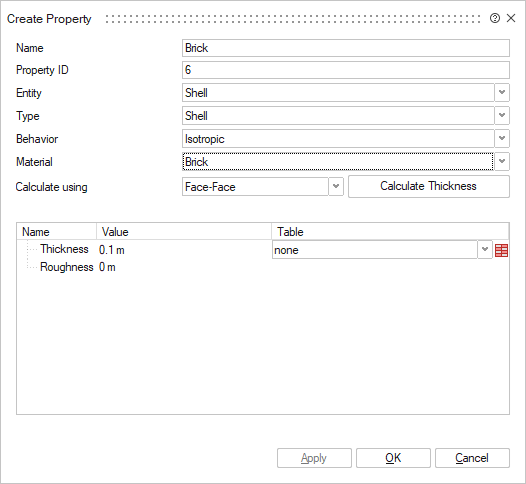Click the Cancel button
Image resolution: width=526 pixels, height=484 pixels.
(472, 458)
